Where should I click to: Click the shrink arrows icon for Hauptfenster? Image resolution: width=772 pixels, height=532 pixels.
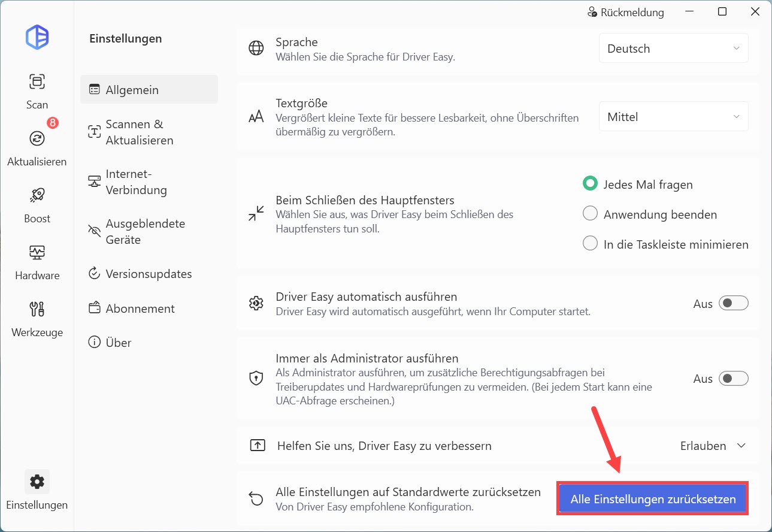tap(256, 213)
